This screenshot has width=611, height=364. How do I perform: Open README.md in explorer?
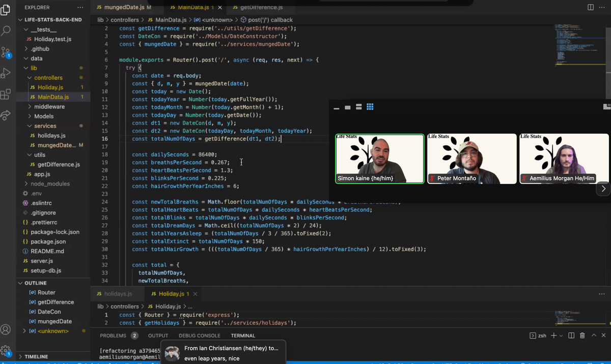(x=53, y=251)
